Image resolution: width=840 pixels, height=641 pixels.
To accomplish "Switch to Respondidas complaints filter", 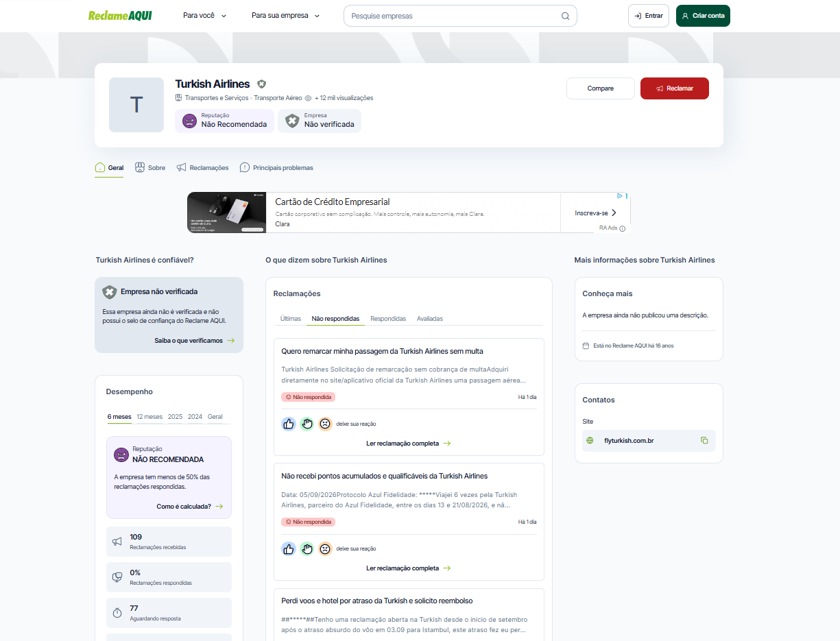I will (388, 319).
